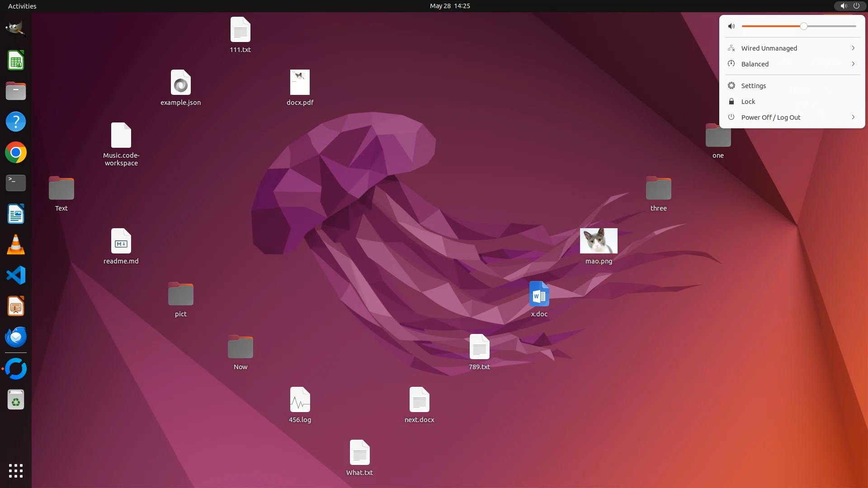868x488 pixels.
Task: Mute sound via the speaker icon
Action: click(731, 26)
